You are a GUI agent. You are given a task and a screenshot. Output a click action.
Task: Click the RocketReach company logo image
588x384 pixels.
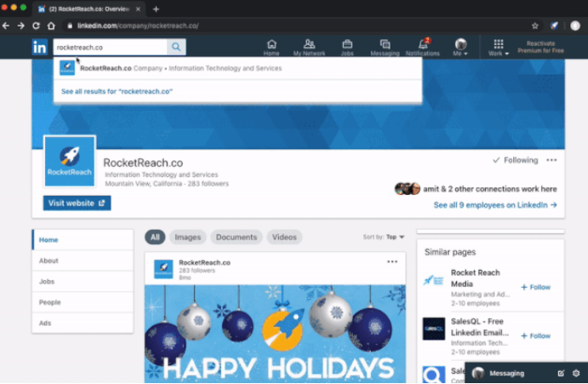pyautogui.click(x=70, y=162)
